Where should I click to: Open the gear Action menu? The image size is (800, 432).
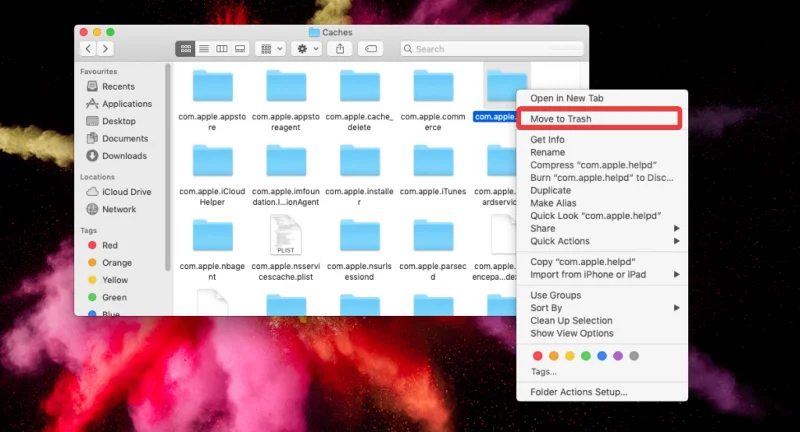point(308,48)
